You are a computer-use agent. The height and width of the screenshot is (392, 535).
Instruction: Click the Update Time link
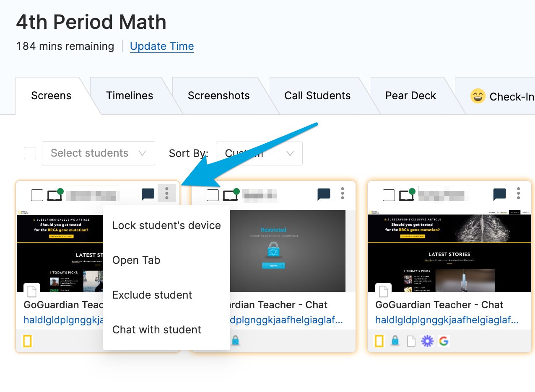tap(162, 46)
